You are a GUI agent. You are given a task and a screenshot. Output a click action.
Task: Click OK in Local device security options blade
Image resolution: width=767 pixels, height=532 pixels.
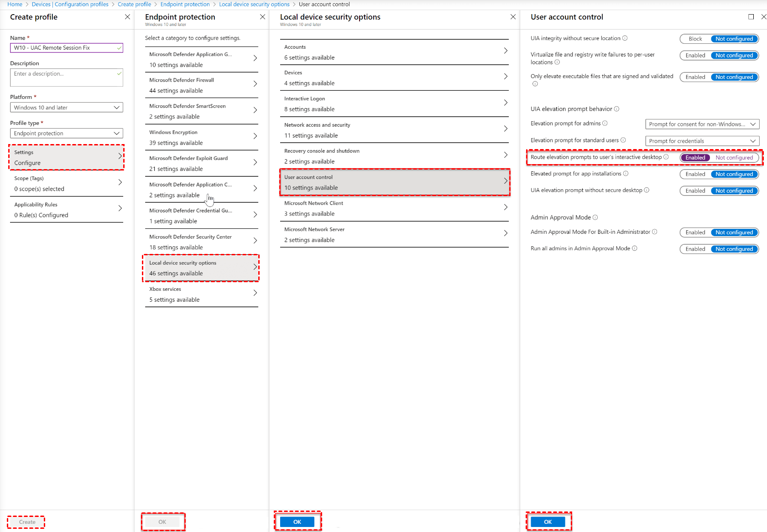point(297,522)
